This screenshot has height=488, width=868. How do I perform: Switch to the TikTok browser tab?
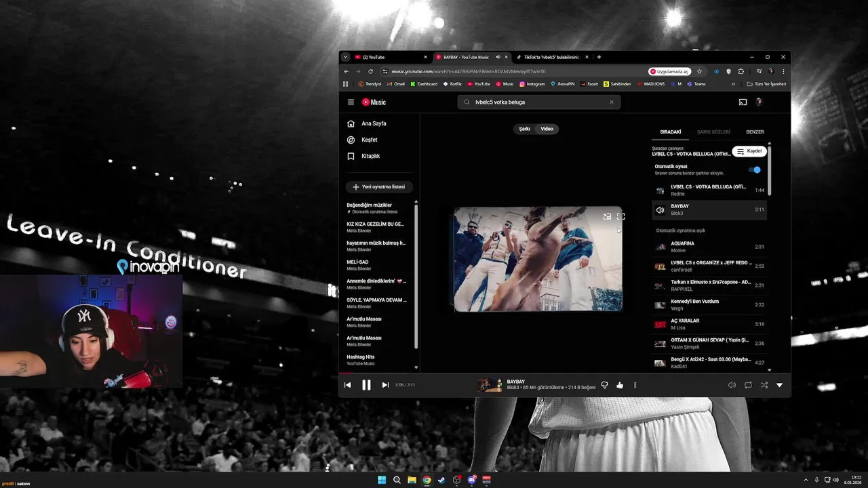(552, 57)
